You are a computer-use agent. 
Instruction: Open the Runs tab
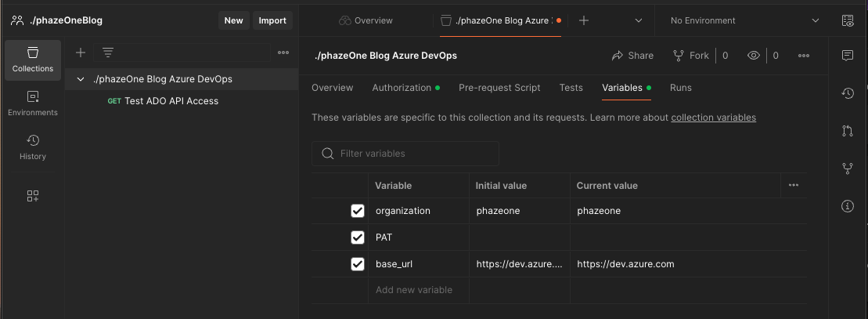tap(680, 88)
